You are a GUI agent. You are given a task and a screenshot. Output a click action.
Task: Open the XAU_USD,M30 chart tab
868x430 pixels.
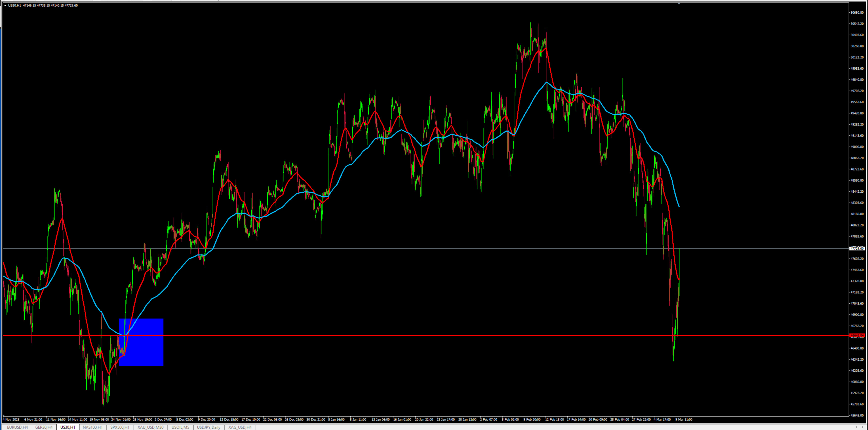coord(150,427)
